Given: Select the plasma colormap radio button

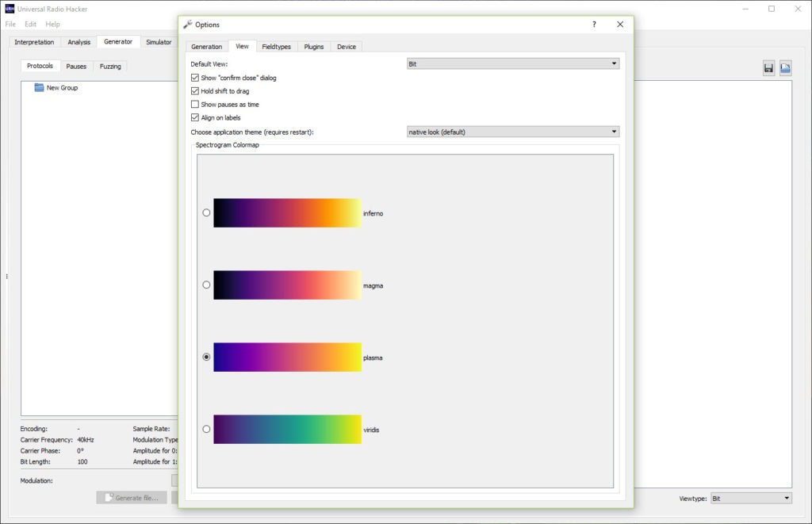Looking at the screenshot, I should [x=206, y=358].
